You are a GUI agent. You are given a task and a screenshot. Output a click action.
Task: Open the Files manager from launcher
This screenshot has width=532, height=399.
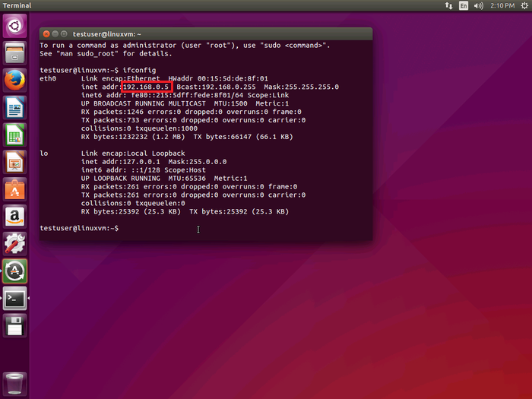(x=14, y=53)
